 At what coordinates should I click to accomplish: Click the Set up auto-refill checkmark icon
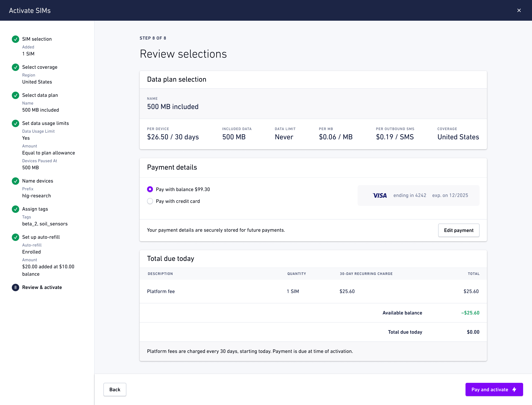click(x=16, y=237)
